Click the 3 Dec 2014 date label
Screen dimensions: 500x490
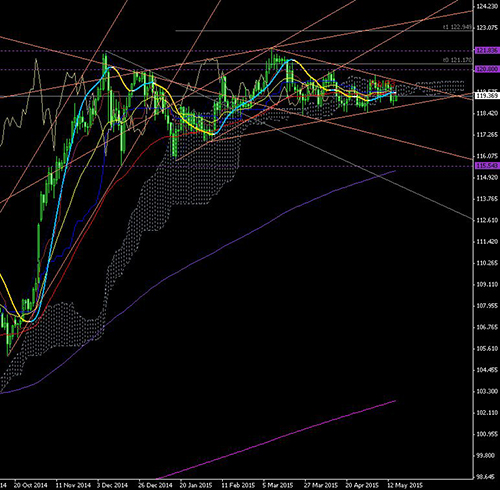point(112,485)
